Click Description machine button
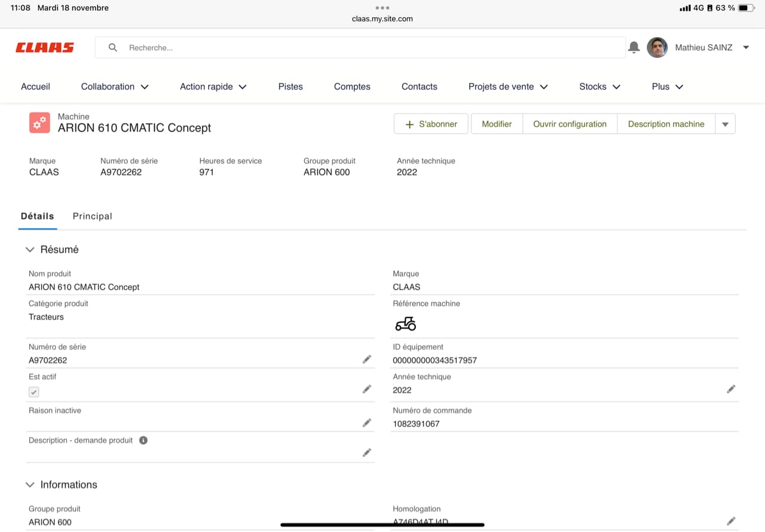 pos(666,124)
